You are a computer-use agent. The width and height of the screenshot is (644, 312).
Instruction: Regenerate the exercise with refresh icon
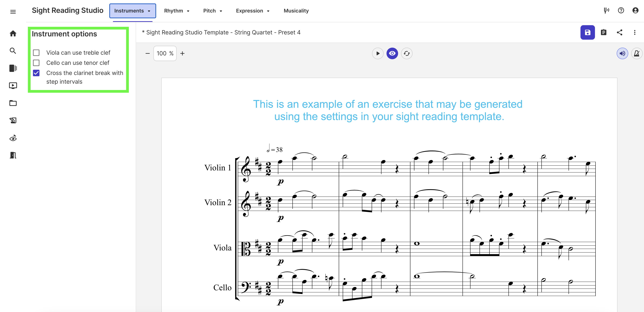point(407,53)
